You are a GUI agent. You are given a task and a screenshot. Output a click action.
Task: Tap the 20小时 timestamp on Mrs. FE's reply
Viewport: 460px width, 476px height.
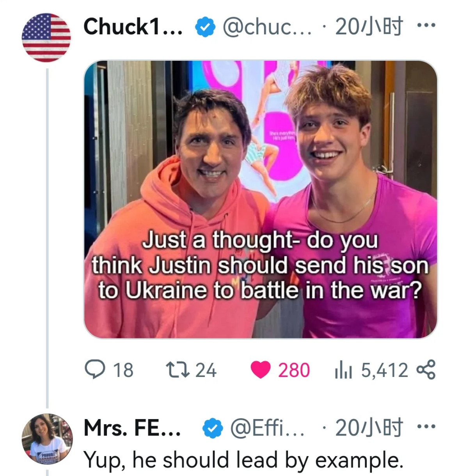tap(368, 428)
